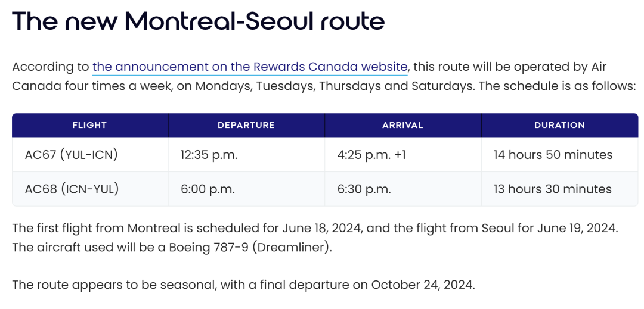Select the AC67 (YUL-ICN) flight cell
Screen dimensions: 644x309
click(x=90, y=155)
